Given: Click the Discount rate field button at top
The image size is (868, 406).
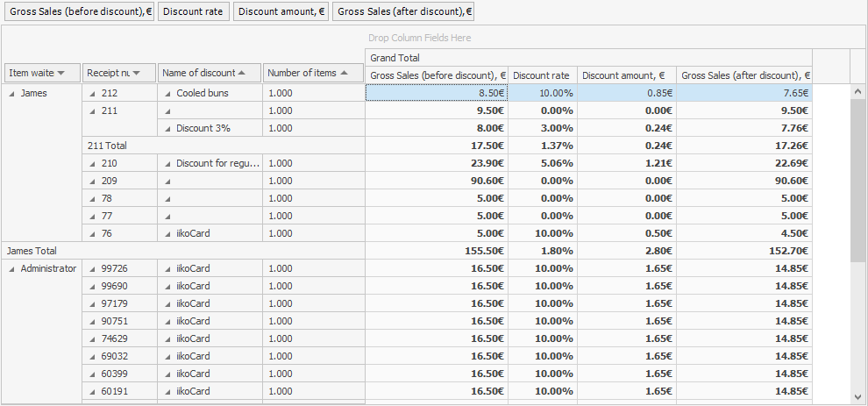Looking at the screenshot, I should (x=194, y=11).
